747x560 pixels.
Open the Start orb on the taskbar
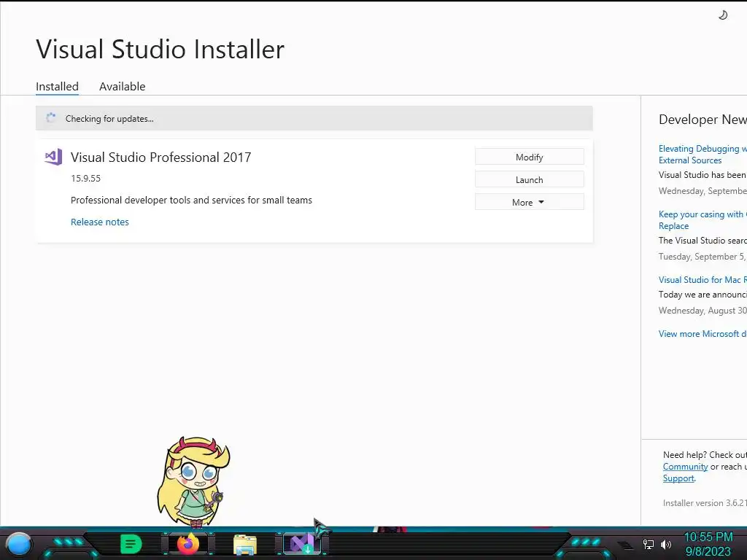click(x=18, y=544)
